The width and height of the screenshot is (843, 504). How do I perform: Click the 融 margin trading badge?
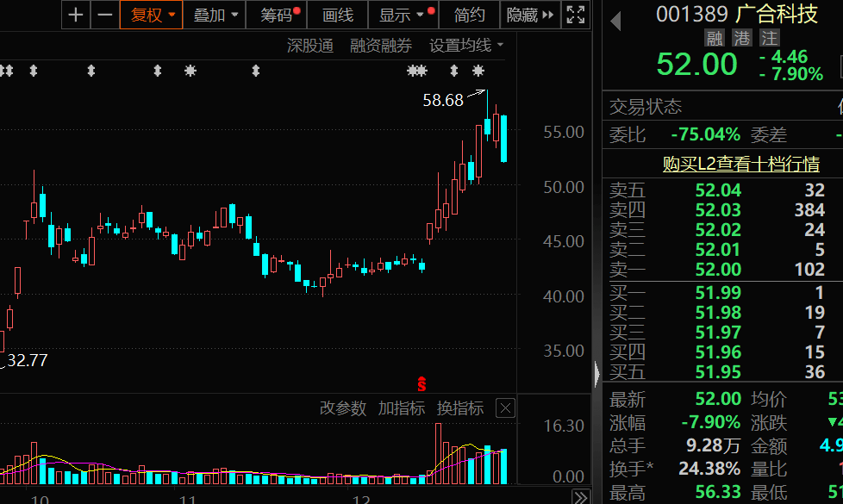click(715, 37)
